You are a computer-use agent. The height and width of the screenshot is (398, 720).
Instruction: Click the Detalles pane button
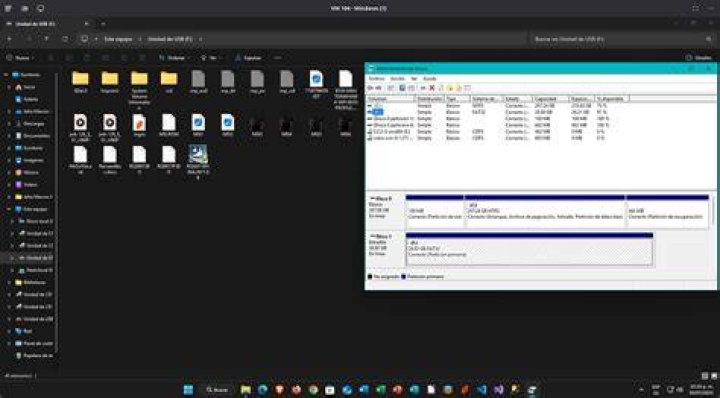[x=698, y=58]
